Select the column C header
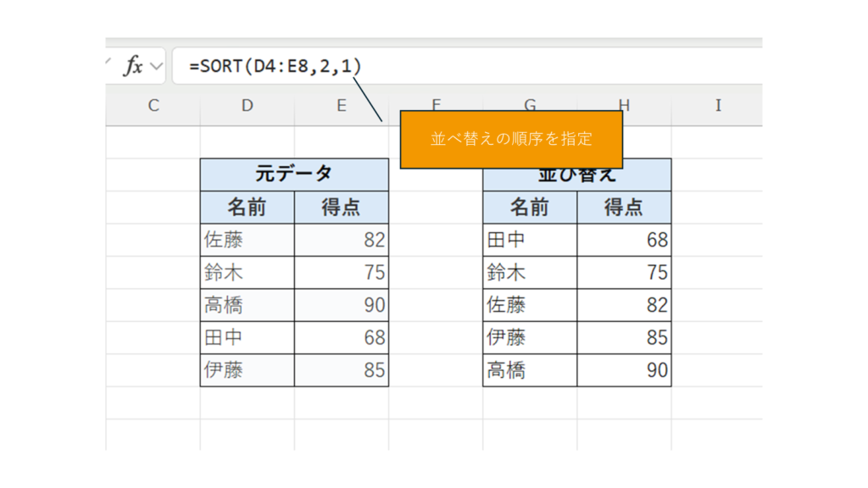Image resolution: width=868 pixels, height=488 pixels. (153, 106)
